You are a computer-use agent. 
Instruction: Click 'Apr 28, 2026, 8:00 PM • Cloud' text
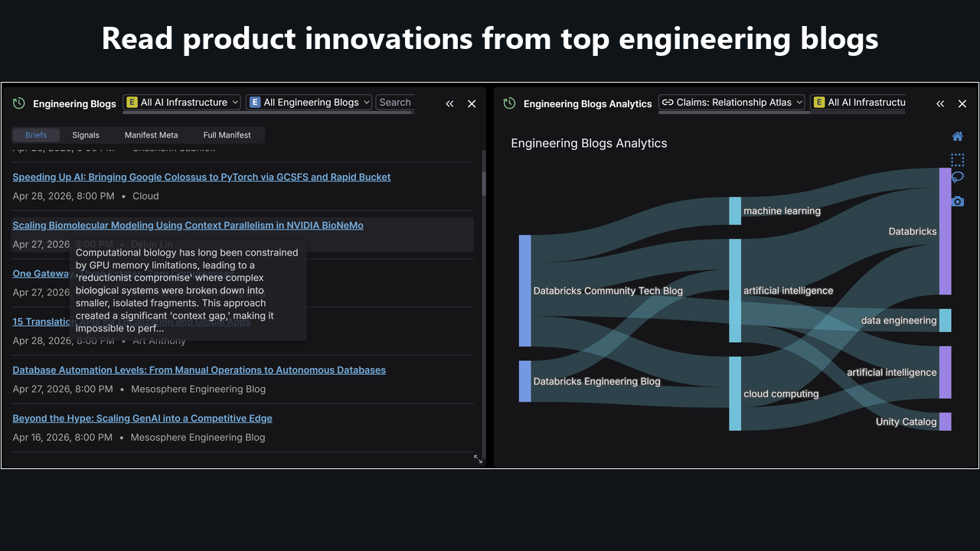pyautogui.click(x=86, y=196)
